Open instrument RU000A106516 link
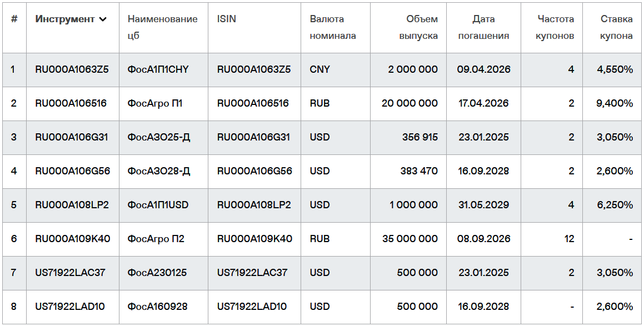This screenshot has width=644, height=326. (x=71, y=103)
